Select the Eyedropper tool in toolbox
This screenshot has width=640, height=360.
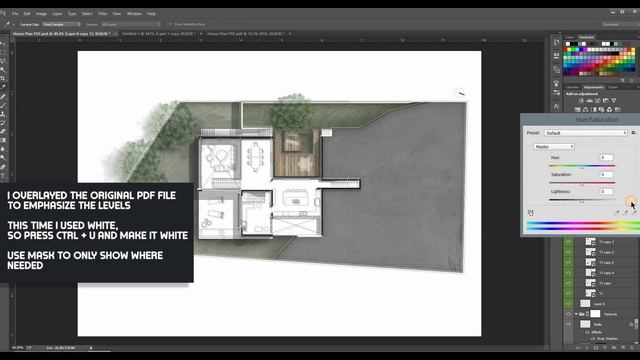(x=3, y=87)
